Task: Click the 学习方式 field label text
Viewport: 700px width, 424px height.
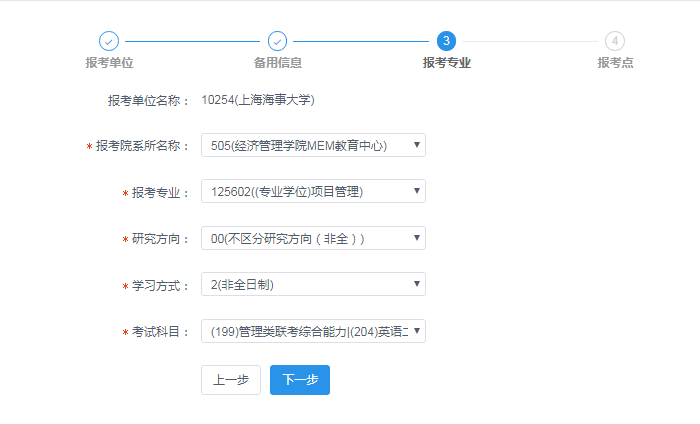Action: pos(160,286)
